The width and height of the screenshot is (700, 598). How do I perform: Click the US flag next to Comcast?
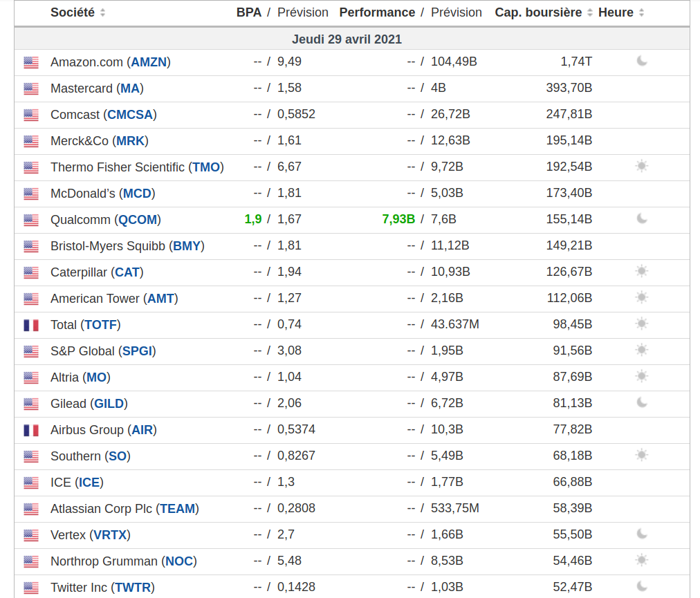tap(31, 115)
